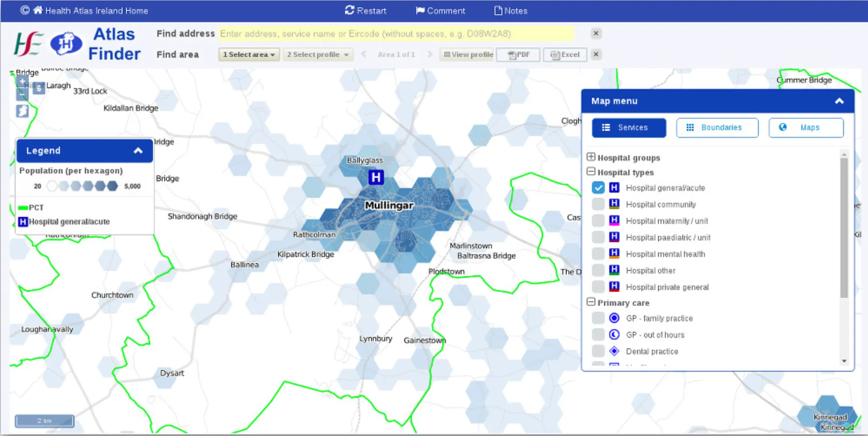Collapse the Map menu panel
This screenshot has height=436, width=868.
(839, 101)
